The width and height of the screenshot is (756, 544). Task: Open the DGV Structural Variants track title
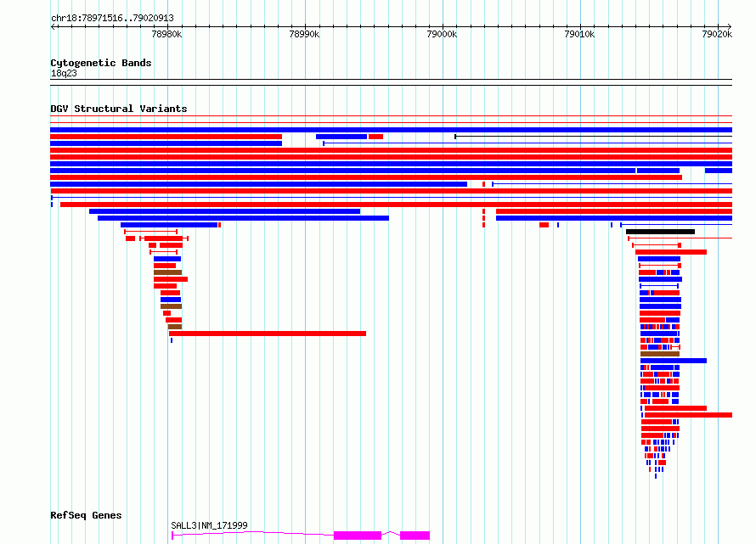coord(119,109)
